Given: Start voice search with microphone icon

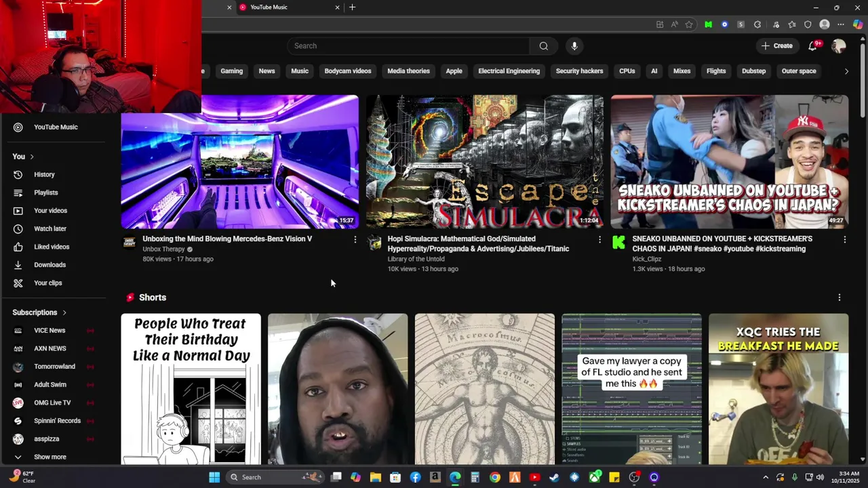Looking at the screenshot, I should (x=574, y=46).
